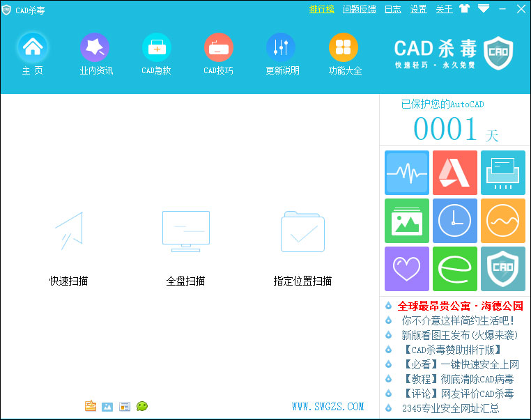The width and height of the screenshot is (531, 420).
Task: Open the 日志 log menu
Action: click(x=393, y=9)
